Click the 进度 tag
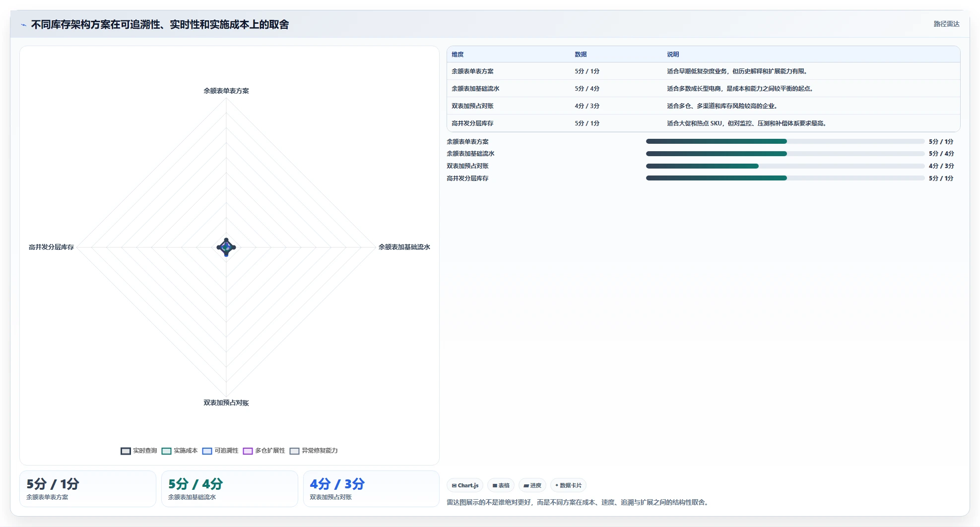The image size is (980, 527). pyautogui.click(x=532, y=485)
